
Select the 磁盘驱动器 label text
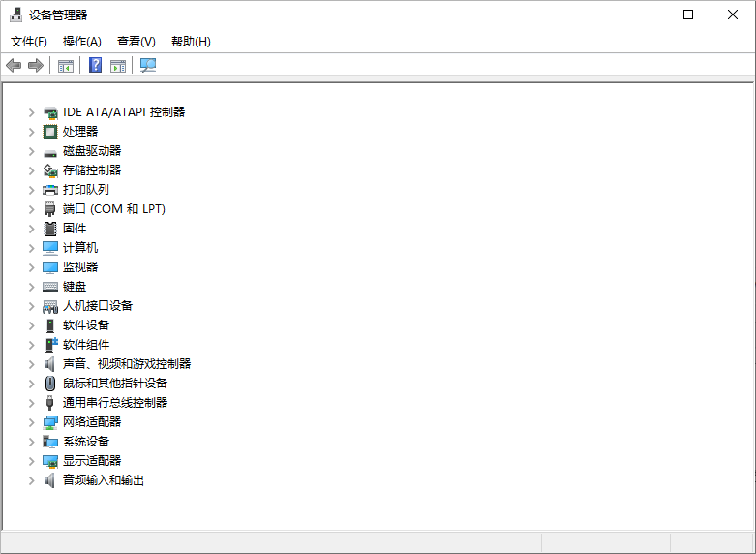(x=92, y=150)
